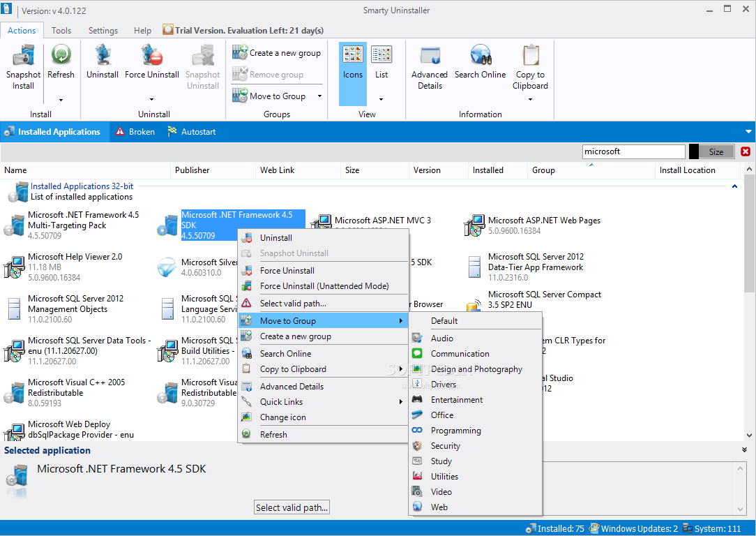The image size is (756, 536).
Task: Collapse the Selected application panel
Action: click(x=744, y=449)
